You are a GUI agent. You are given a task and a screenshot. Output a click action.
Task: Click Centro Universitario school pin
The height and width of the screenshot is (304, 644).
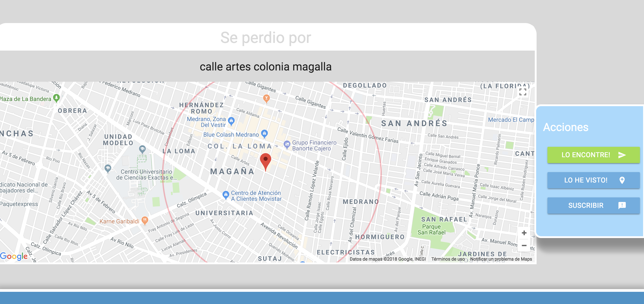(108, 168)
